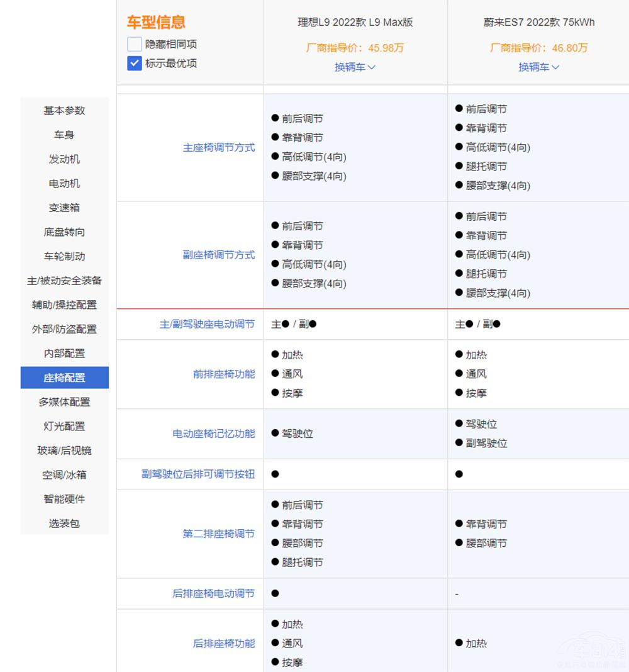Jump to 车身 section
The width and height of the screenshot is (629, 672).
[64, 135]
